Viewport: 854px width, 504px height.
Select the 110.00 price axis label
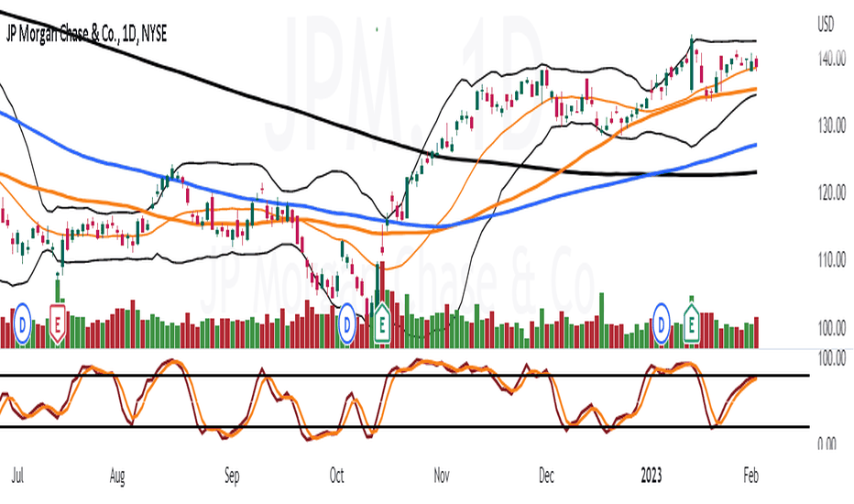(x=832, y=260)
